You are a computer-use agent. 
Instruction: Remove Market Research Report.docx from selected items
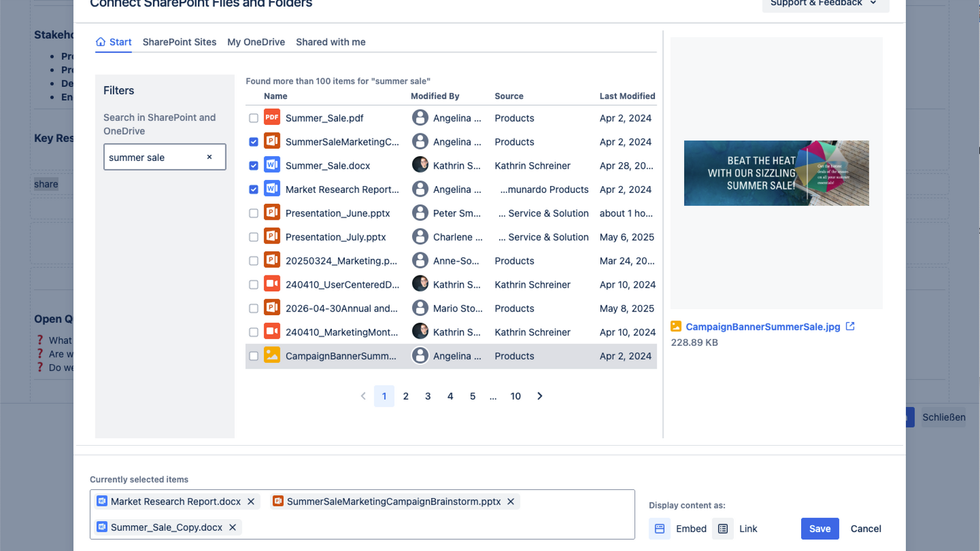[251, 501]
